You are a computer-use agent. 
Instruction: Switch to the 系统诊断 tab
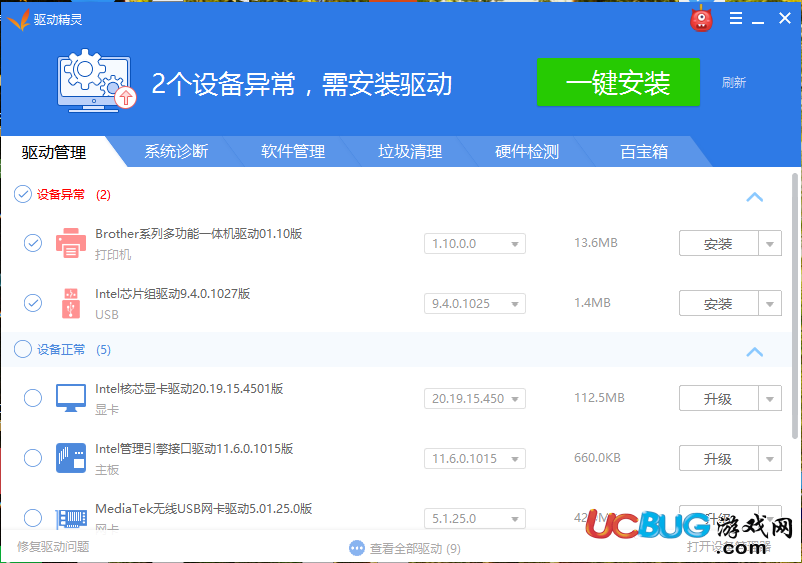tap(176, 151)
